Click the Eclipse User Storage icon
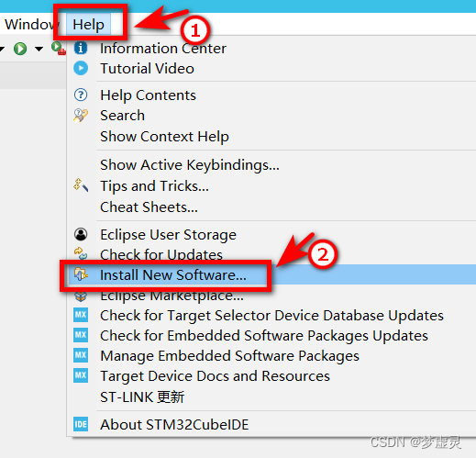This screenshot has height=458, width=476. pos(81,234)
